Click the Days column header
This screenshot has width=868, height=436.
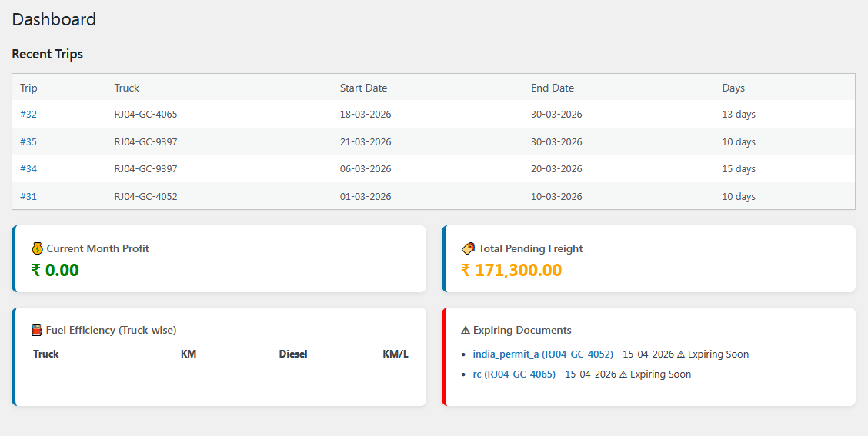733,88
